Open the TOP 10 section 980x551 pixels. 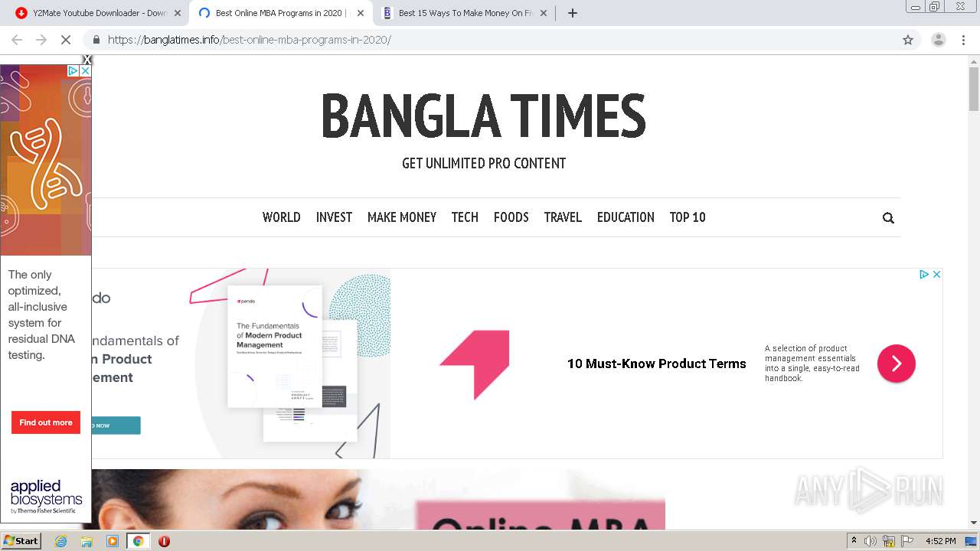(x=688, y=217)
